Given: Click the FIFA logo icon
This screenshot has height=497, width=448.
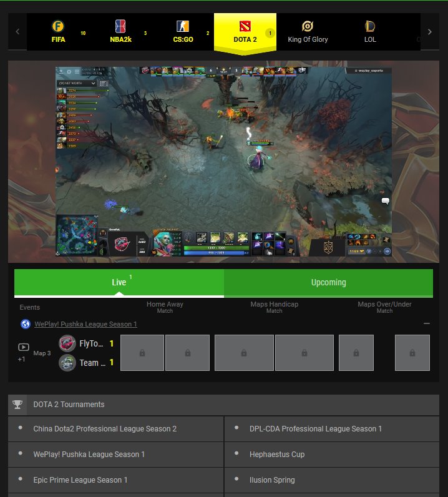Looking at the screenshot, I should (x=58, y=26).
